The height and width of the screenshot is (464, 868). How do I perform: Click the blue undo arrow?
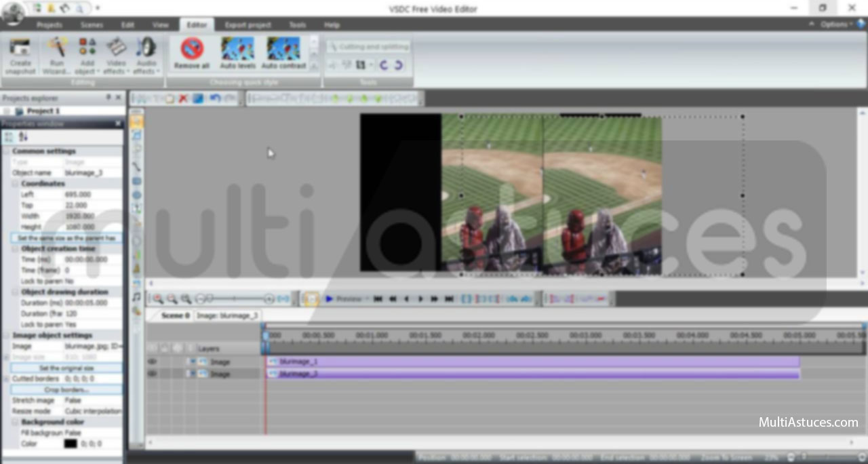214,99
